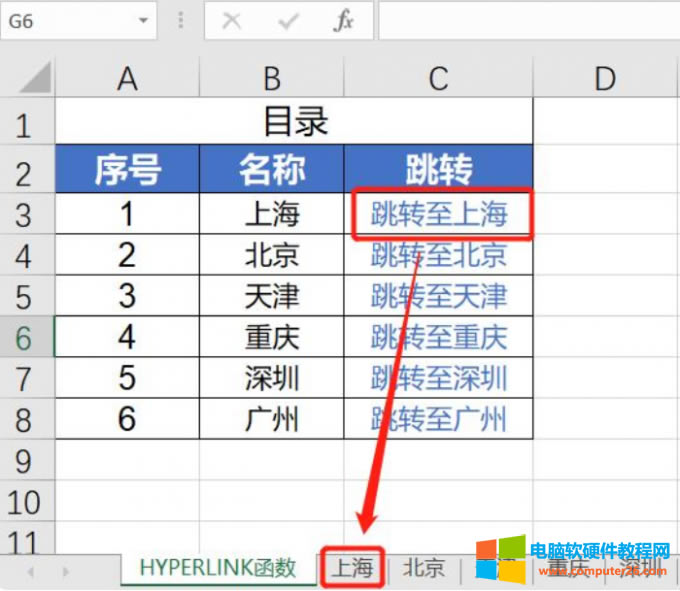Expand the Name Box dropdown
This screenshot has width=680, height=591.
144,21
